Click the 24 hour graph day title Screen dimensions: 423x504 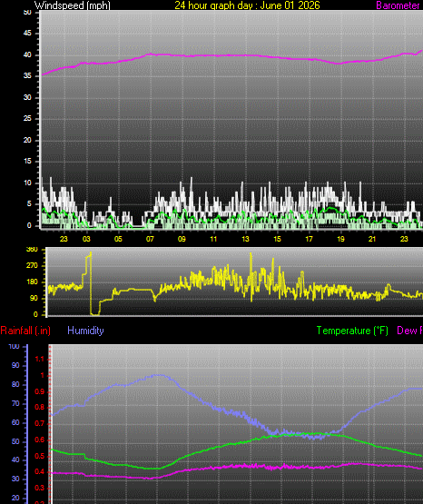(247, 5)
